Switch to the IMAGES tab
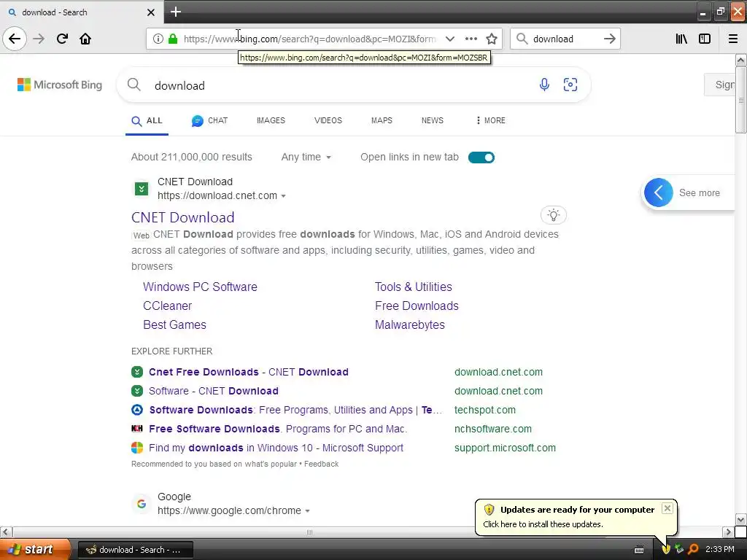 tap(271, 120)
